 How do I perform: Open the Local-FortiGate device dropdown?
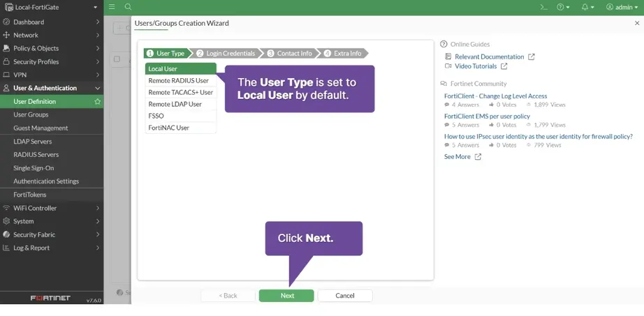pyautogui.click(x=52, y=7)
